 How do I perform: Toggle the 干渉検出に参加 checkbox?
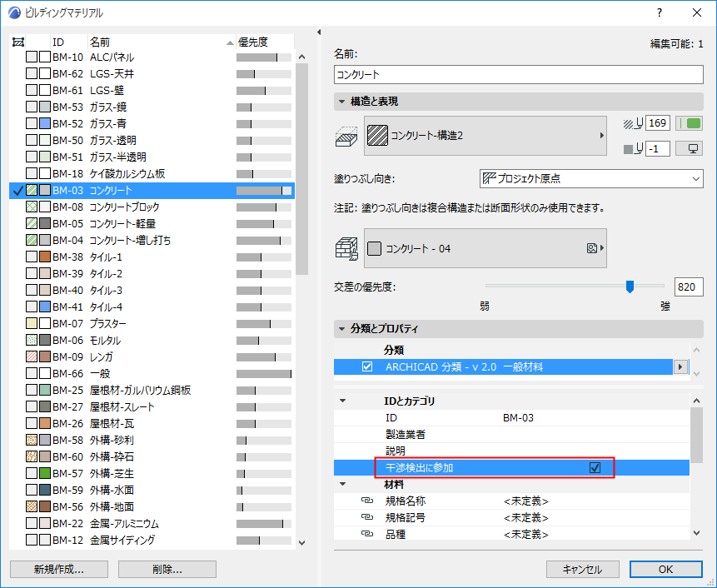[595, 468]
